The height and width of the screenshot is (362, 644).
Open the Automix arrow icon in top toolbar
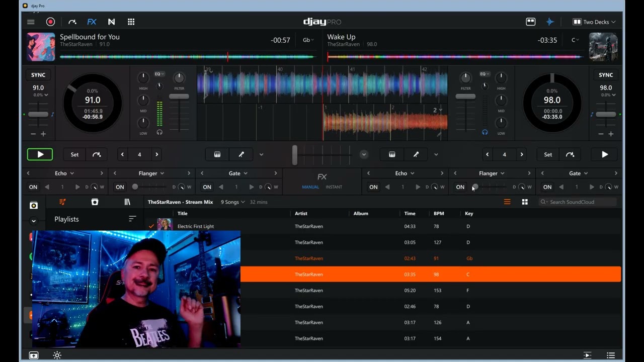(x=72, y=22)
